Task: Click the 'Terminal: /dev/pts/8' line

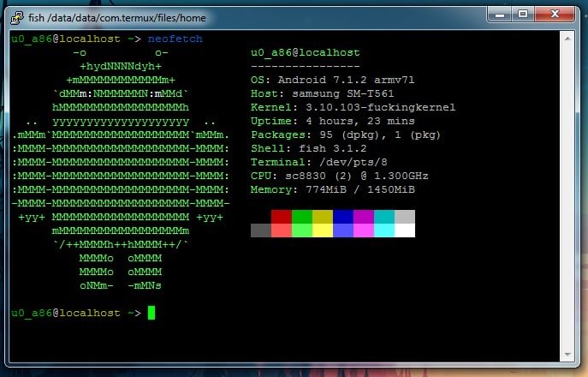Action: [318, 162]
